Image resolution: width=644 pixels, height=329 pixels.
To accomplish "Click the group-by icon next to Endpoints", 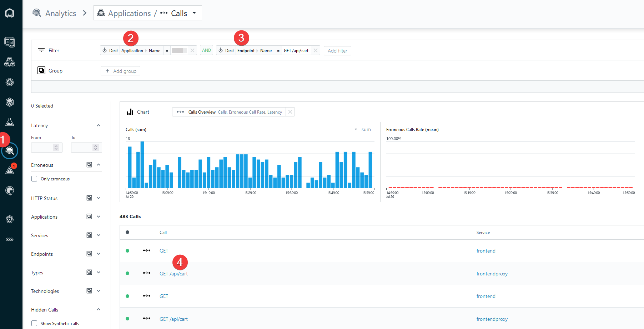I will (x=89, y=254).
